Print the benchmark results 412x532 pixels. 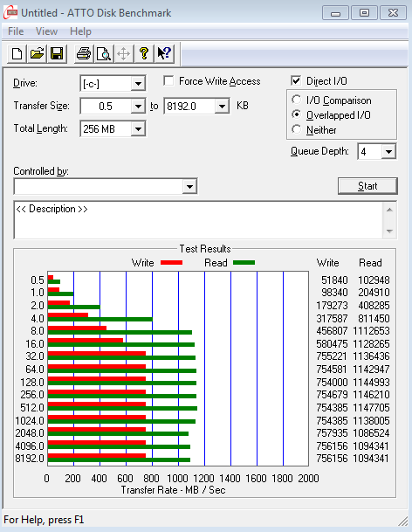coord(84,54)
